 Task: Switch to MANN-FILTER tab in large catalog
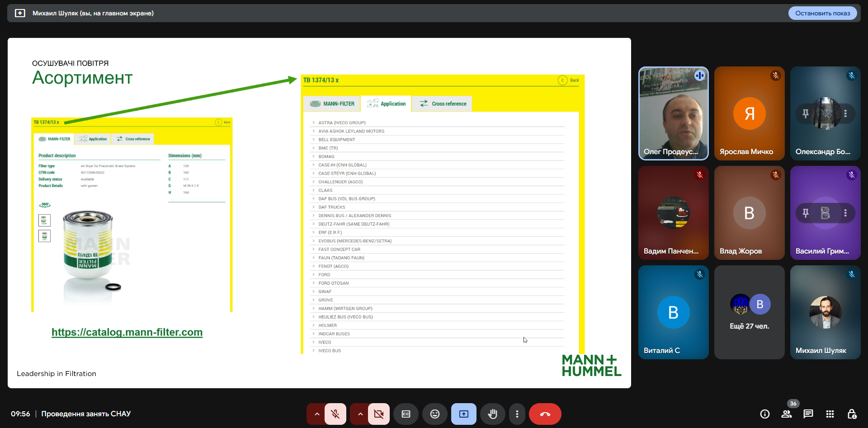click(x=332, y=103)
